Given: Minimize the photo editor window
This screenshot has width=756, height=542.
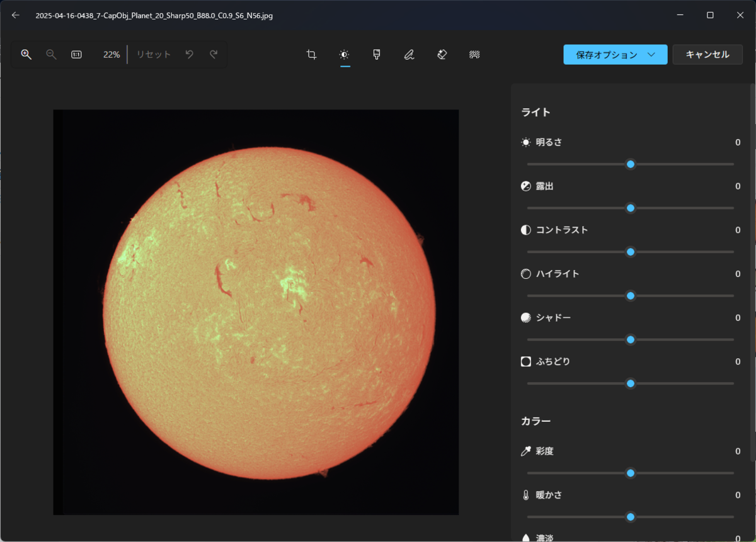Looking at the screenshot, I should 680,15.
